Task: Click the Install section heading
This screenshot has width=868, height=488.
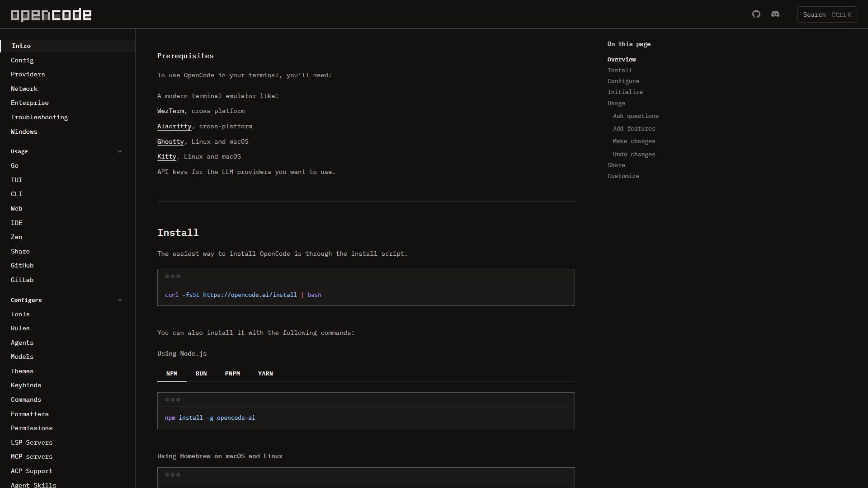Action: pos(178,233)
